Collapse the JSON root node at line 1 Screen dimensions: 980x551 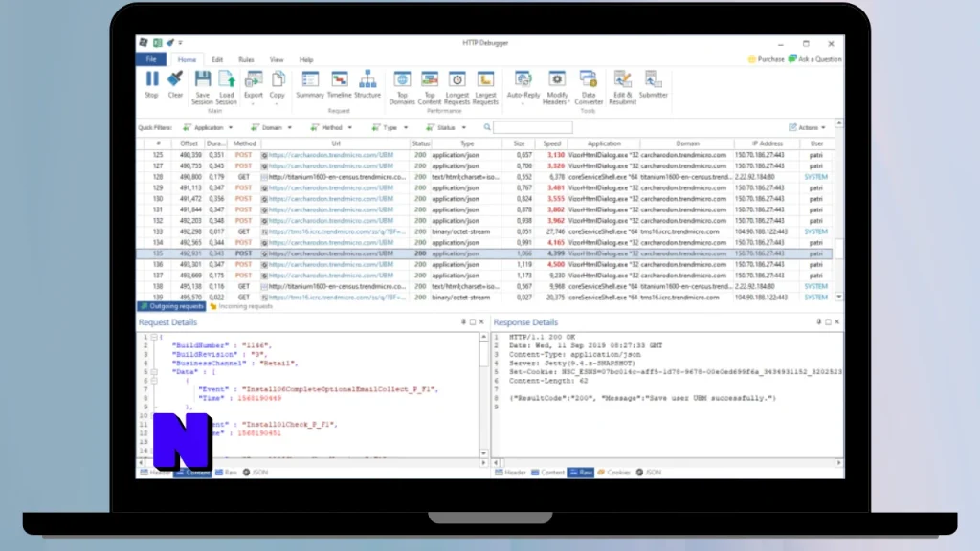tap(154, 337)
